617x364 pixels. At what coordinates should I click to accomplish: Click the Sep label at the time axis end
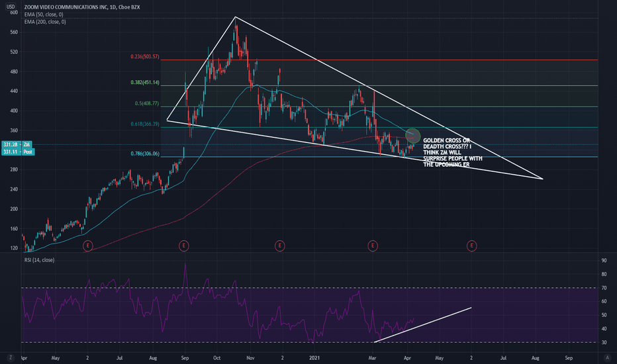point(569,358)
